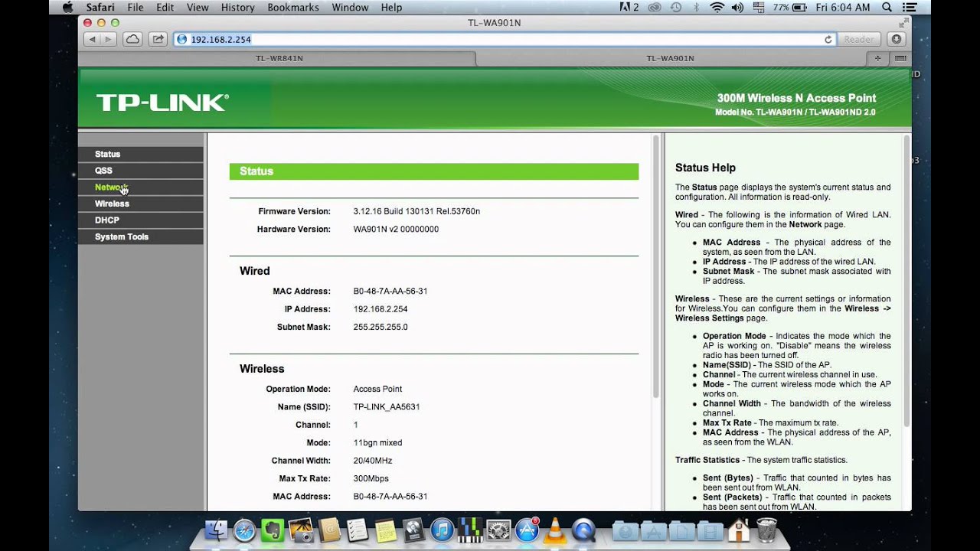The image size is (980, 551).
Task: Select the second TL-WA901N tab
Action: [x=671, y=58]
